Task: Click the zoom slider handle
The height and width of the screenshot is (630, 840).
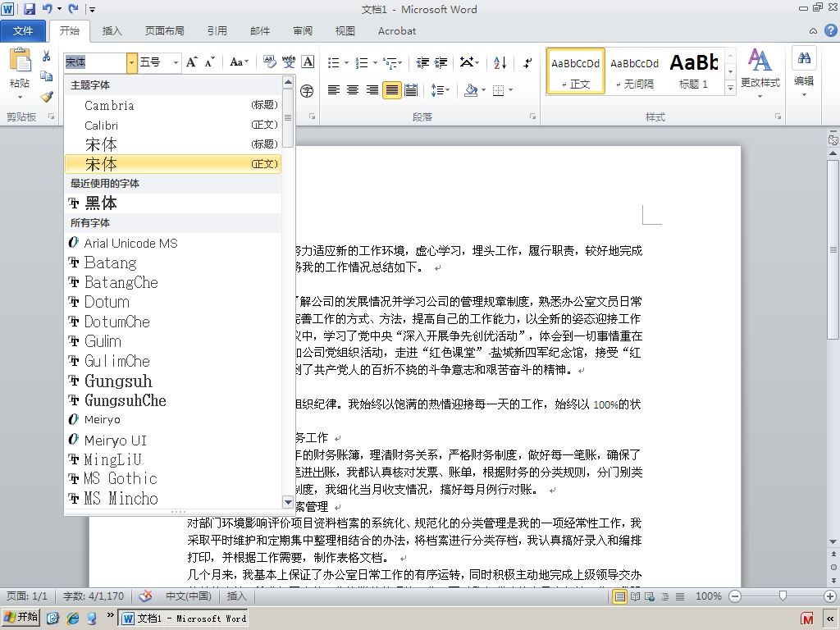Action: pos(783,596)
